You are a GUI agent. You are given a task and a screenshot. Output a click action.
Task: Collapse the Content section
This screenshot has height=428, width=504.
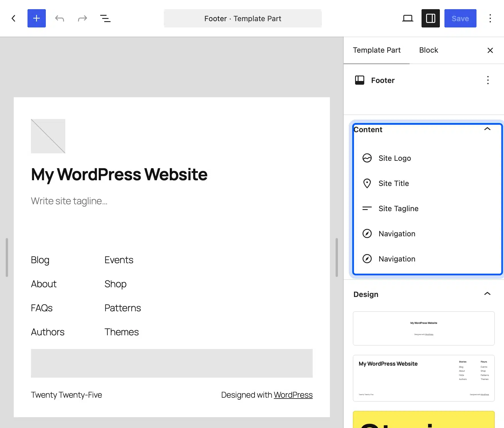(487, 129)
